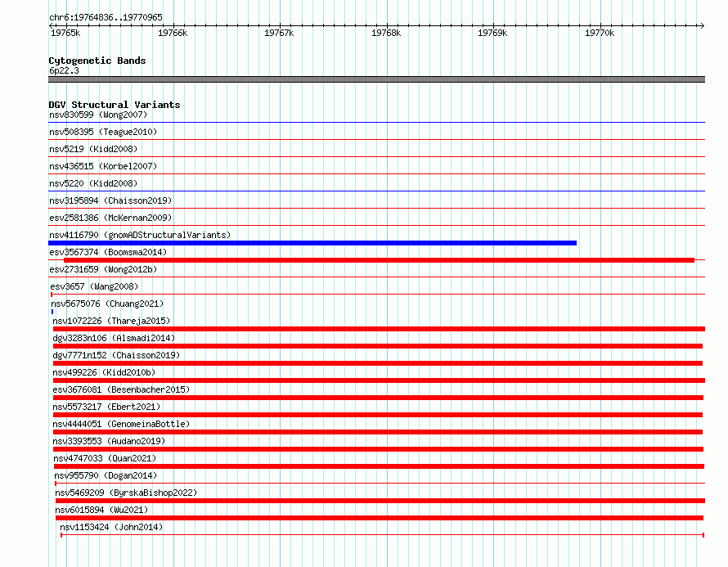The width and height of the screenshot is (728, 567).
Task: Select the red nsv1072226 Thareja2015 variant bar
Action: click(x=379, y=329)
